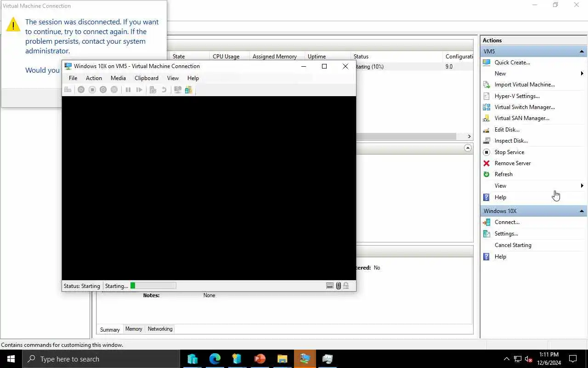Choose Import Virtual Machine action
This screenshot has width=588, height=368.
525,85
